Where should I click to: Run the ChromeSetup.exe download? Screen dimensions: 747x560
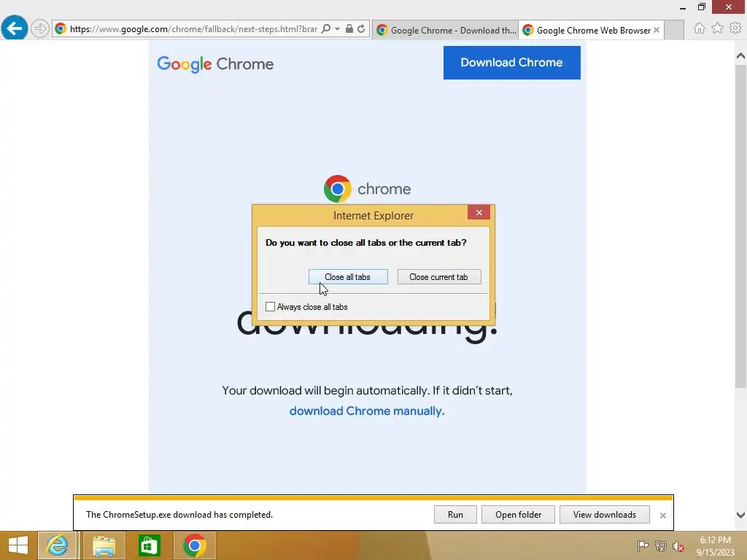(455, 514)
